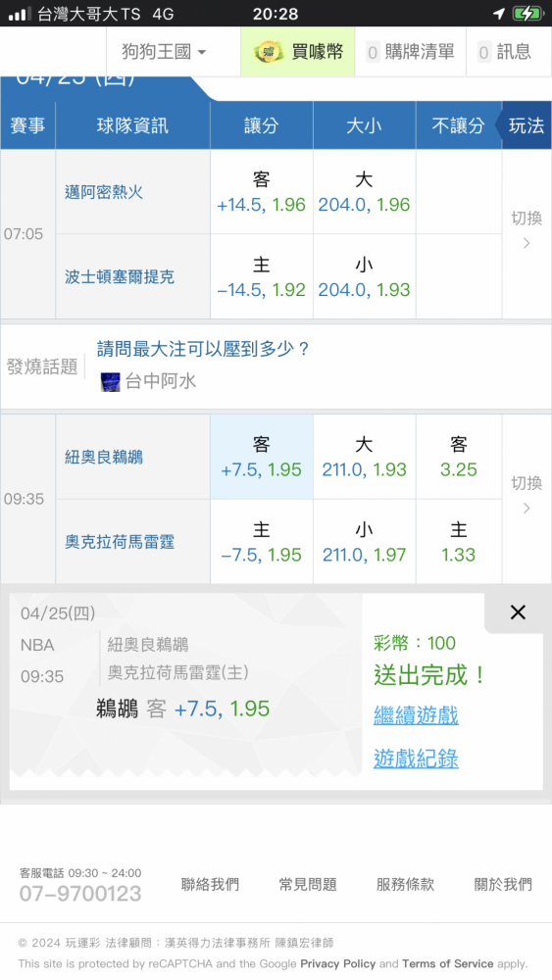552x980 pixels.
Task: Open 邁阿密熱火 team info link
Action: click(104, 192)
